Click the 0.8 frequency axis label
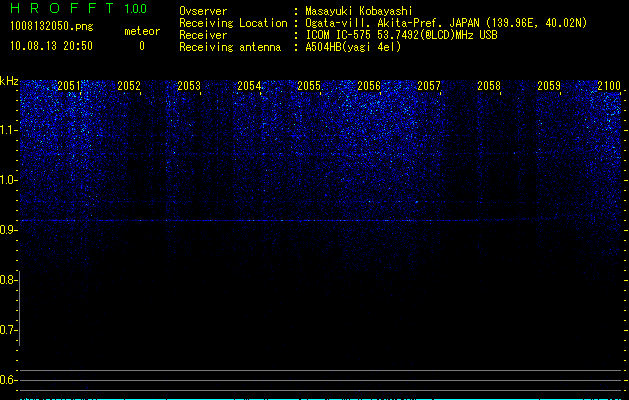The width and height of the screenshot is (629, 400). click(x=7, y=280)
